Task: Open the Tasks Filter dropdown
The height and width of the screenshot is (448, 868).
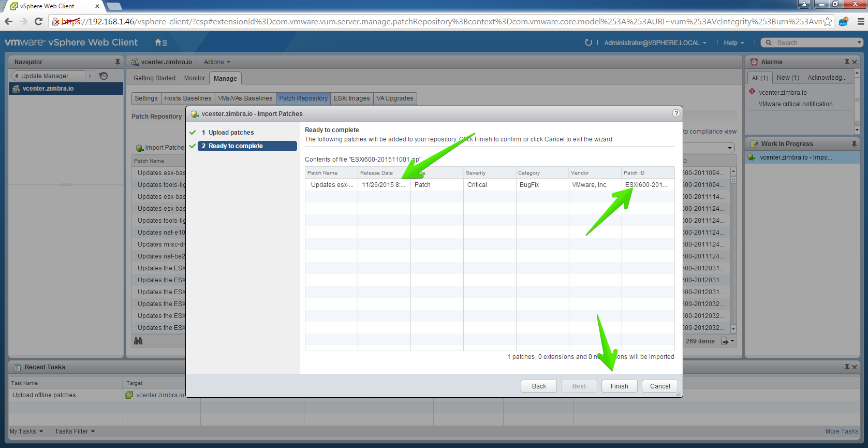Action: 75,431
